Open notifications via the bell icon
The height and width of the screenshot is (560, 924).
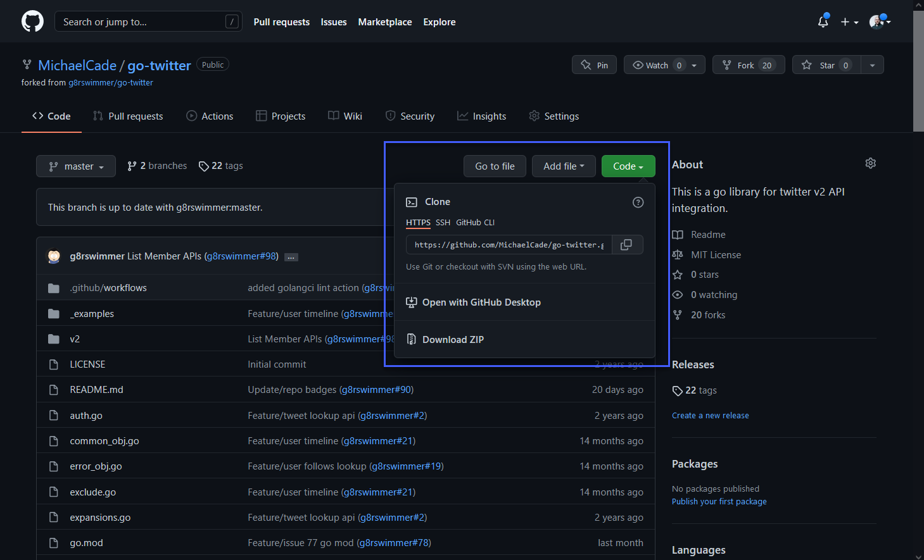click(x=822, y=21)
